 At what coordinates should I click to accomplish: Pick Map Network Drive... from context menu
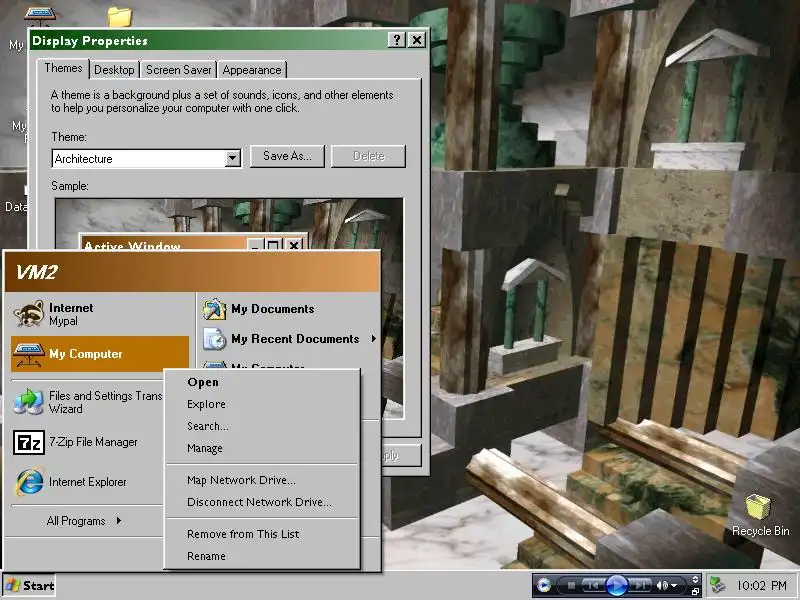[262, 480]
